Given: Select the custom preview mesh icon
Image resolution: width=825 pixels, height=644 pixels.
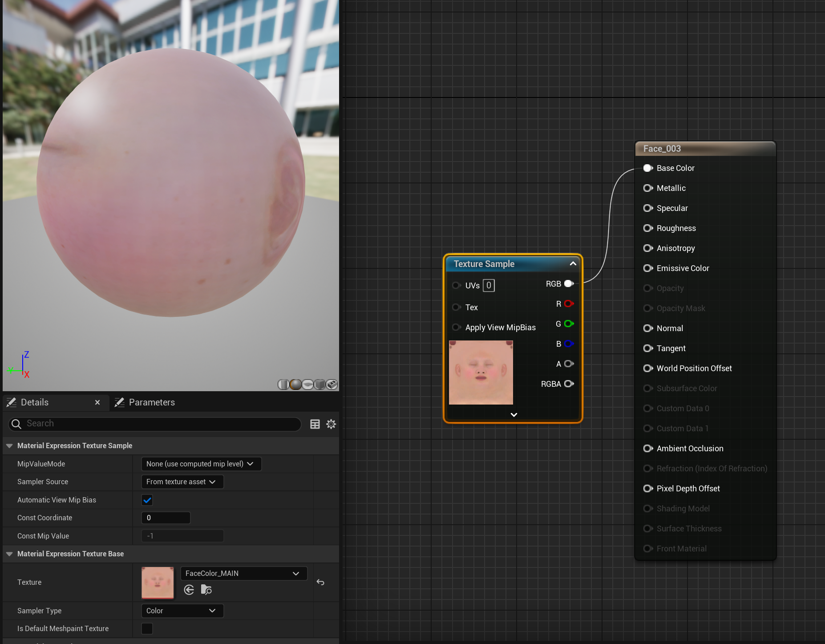Looking at the screenshot, I should 332,384.
